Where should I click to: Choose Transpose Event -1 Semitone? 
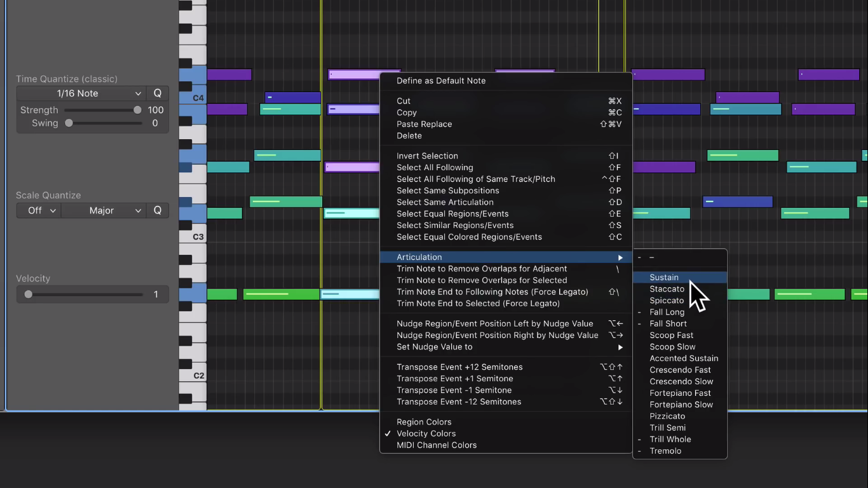(x=506, y=390)
